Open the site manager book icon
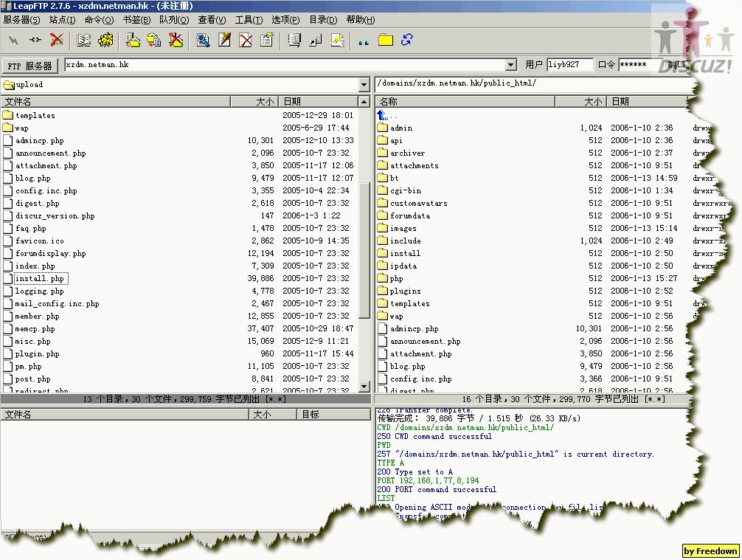 pyautogui.click(x=84, y=41)
